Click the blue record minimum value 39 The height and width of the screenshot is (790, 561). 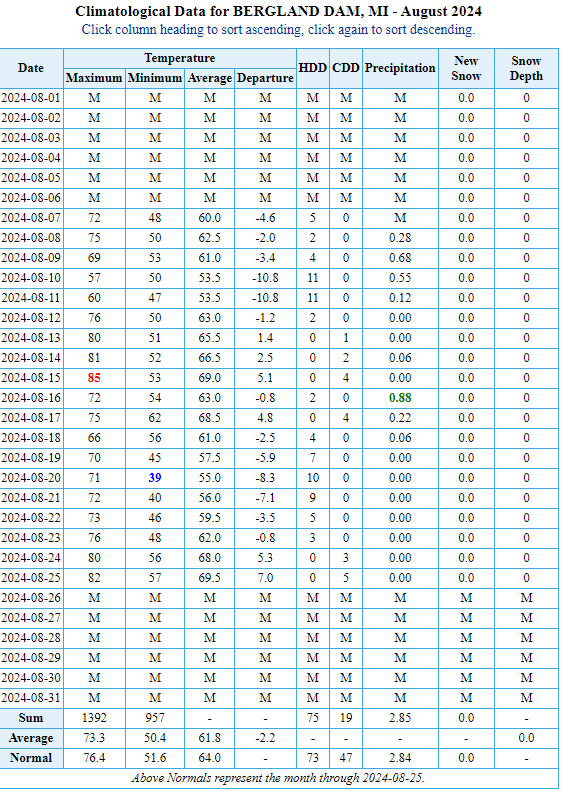(155, 478)
